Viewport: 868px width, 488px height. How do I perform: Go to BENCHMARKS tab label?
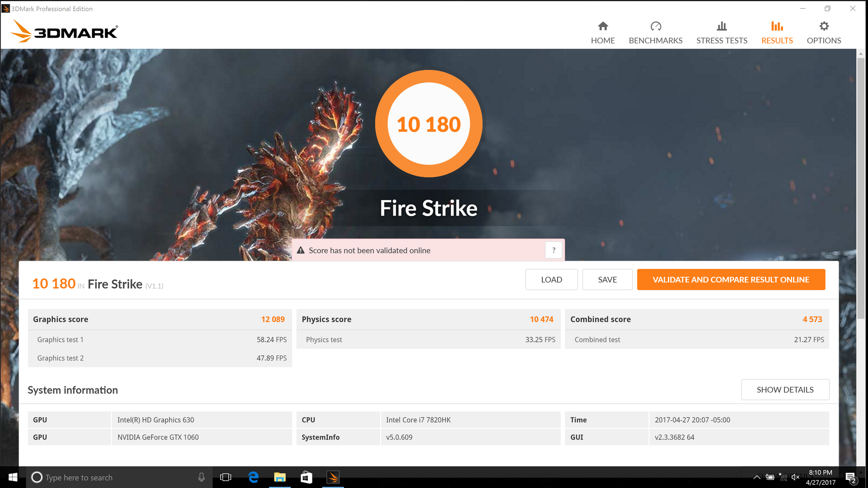coord(656,41)
